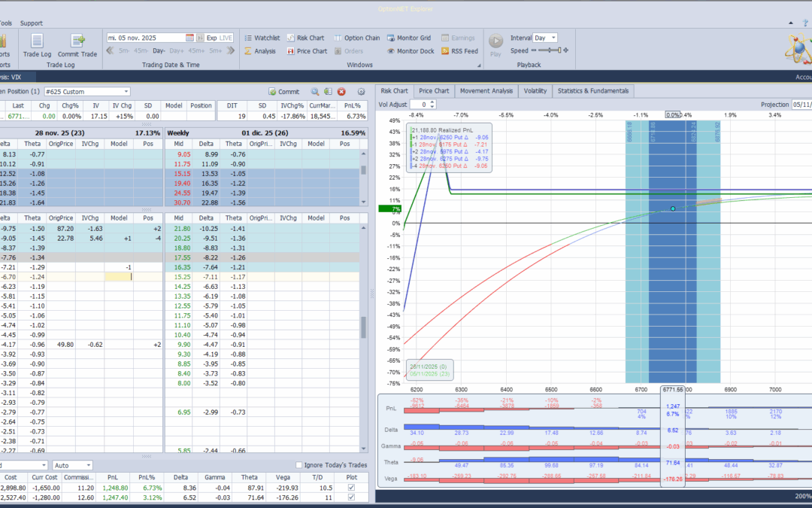The width and height of the screenshot is (812, 508).
Task: Step forward one day with Day+
Action: 177,50
